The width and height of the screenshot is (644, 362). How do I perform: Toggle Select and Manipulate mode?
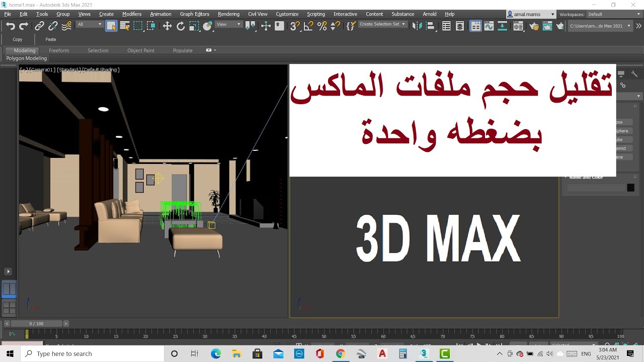click(x=266, y=26)
